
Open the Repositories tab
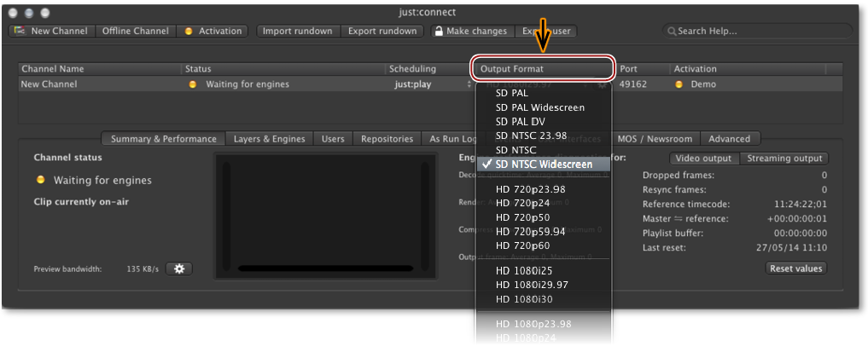click(387, 139)
